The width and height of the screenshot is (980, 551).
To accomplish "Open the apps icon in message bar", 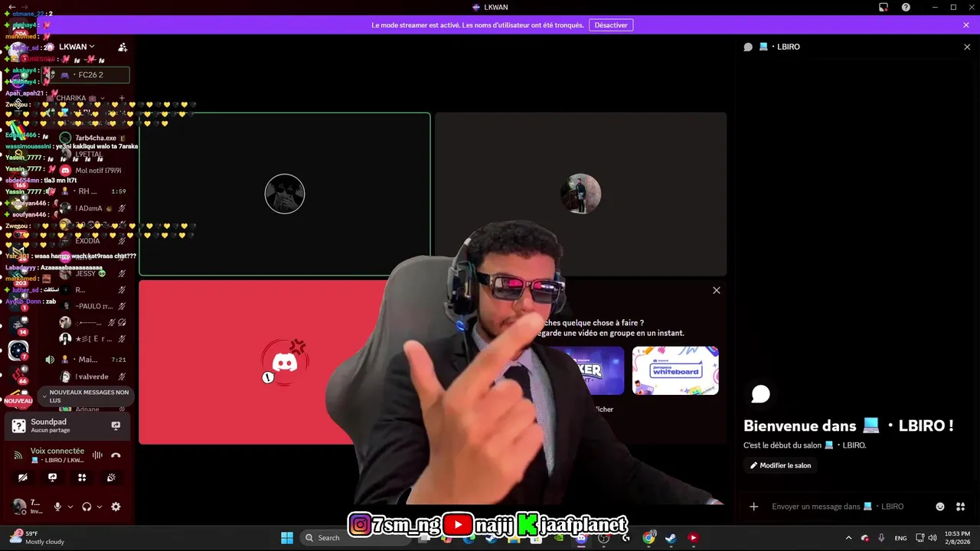I will pos(960,507).
